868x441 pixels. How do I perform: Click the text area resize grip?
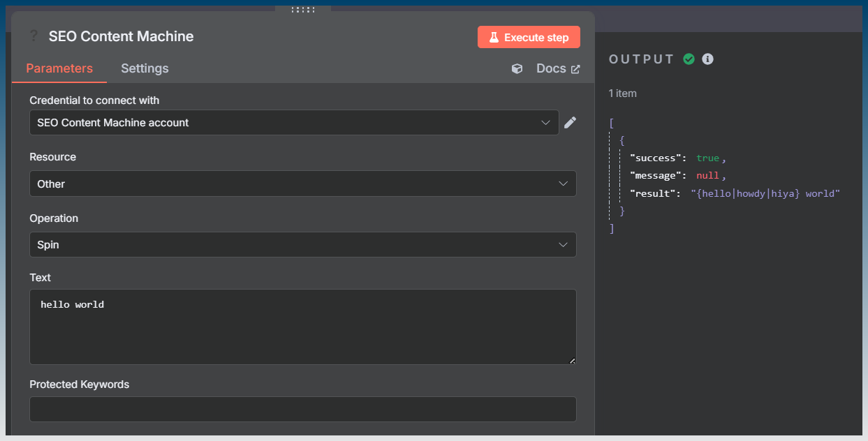[x=572, y=360]
